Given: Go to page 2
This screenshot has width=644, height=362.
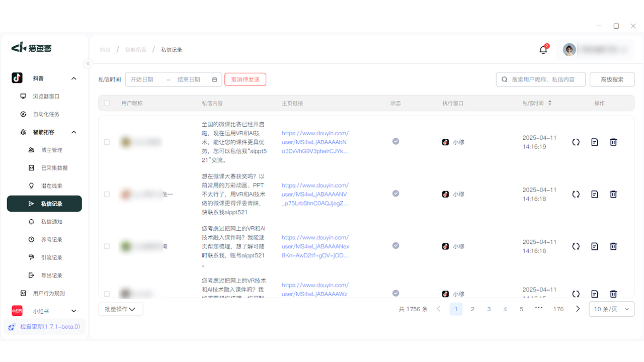Looking at the screenshot, I should tap(472, 309).
